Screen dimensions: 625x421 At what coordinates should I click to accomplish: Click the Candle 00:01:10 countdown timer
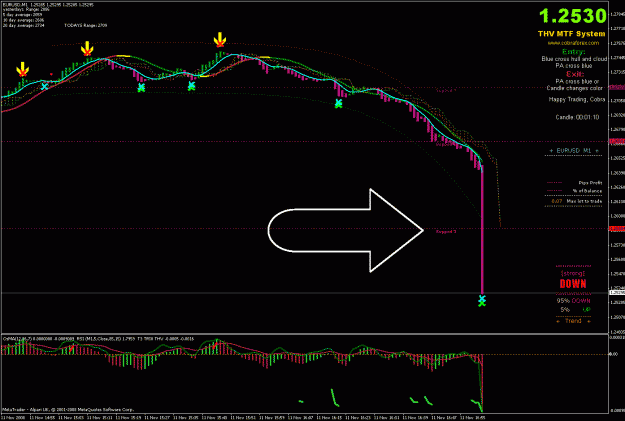[577, 117]
